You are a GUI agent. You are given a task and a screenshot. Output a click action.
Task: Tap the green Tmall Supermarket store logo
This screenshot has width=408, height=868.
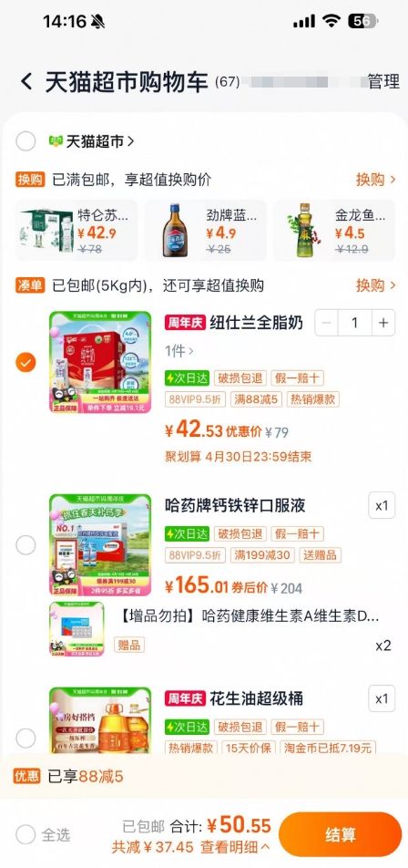coord(56,141)
